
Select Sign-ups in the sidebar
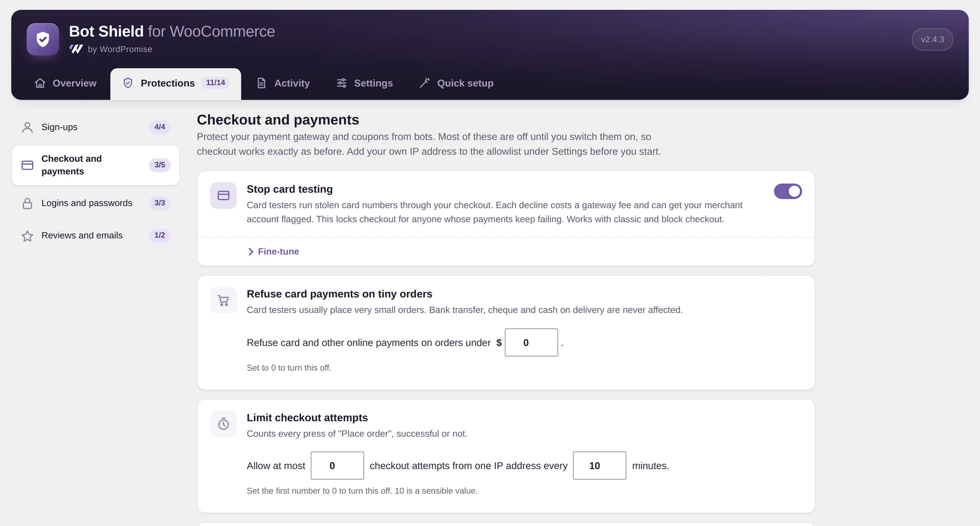96,127
